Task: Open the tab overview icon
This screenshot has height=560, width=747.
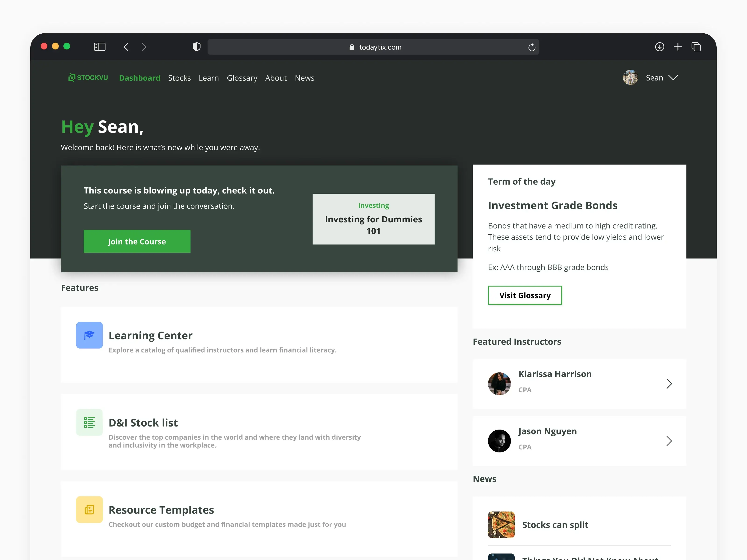Action: tap(696, 47)
